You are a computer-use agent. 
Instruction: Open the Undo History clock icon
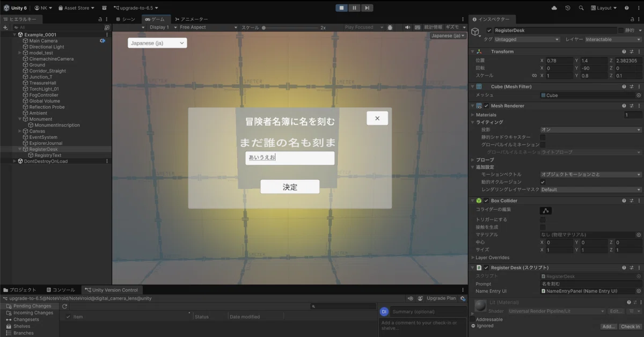pos(568,8)
